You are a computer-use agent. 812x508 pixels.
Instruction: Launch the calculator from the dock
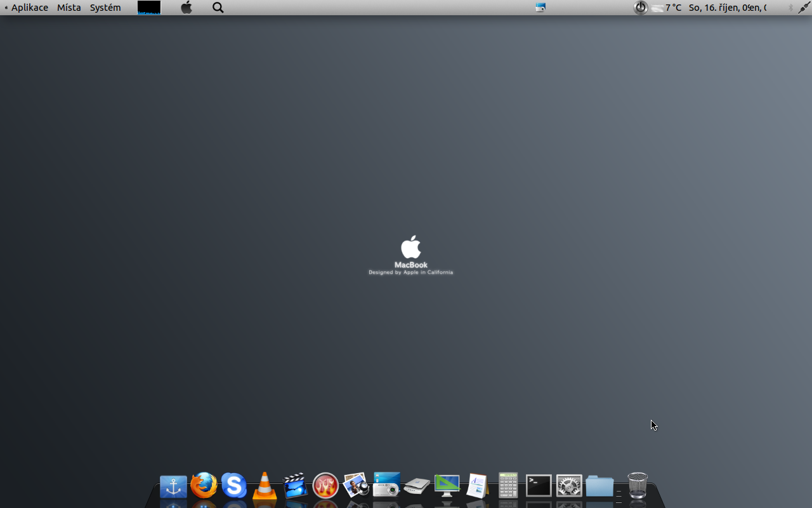tap(508, 486)
